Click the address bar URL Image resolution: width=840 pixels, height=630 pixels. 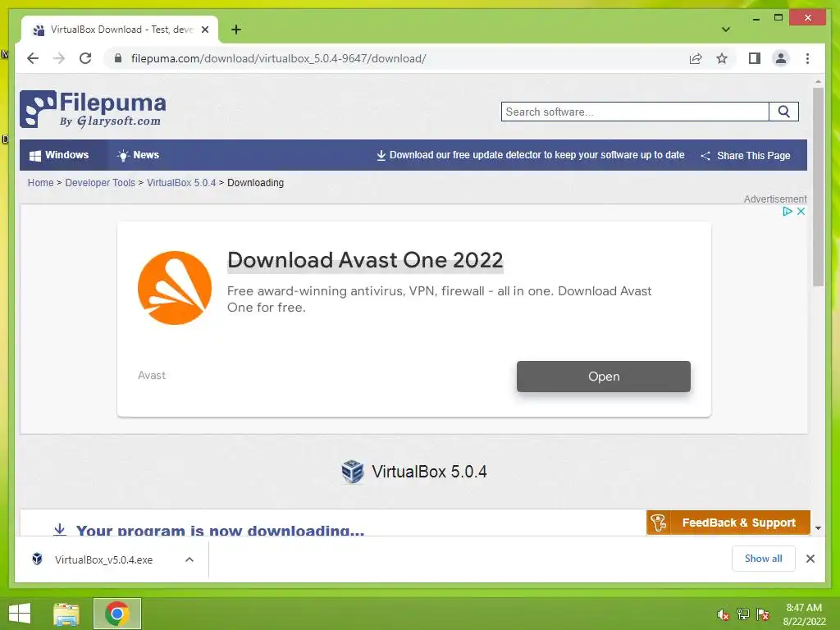[x=279, y=58]
